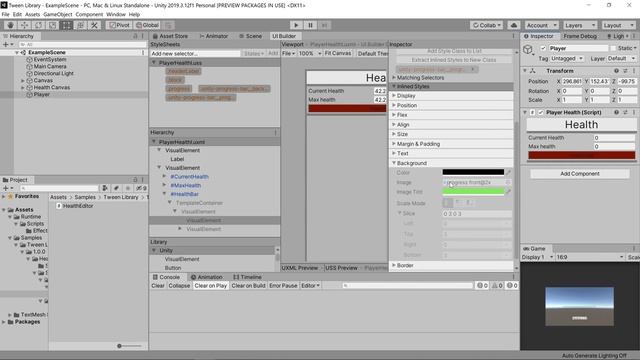Toggle Global handle rotation button

147,25
